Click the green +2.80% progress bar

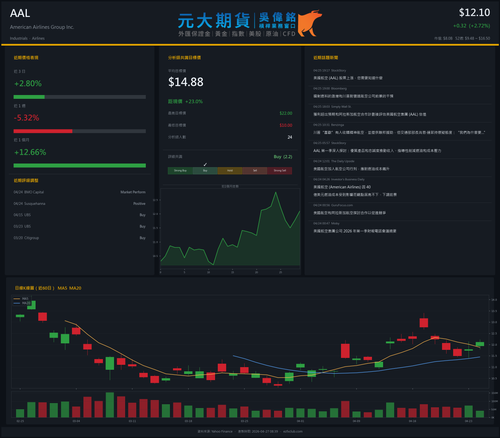pos(29,97)
